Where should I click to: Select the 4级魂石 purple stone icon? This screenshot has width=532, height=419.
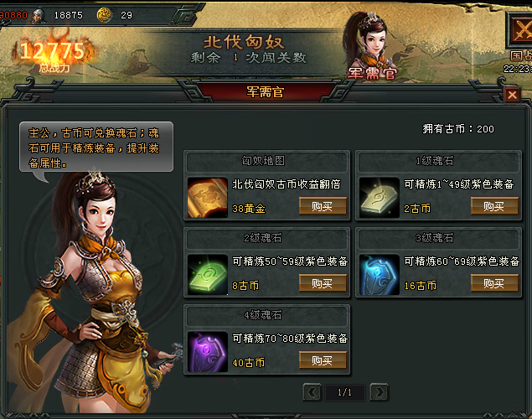pos(207,352)
